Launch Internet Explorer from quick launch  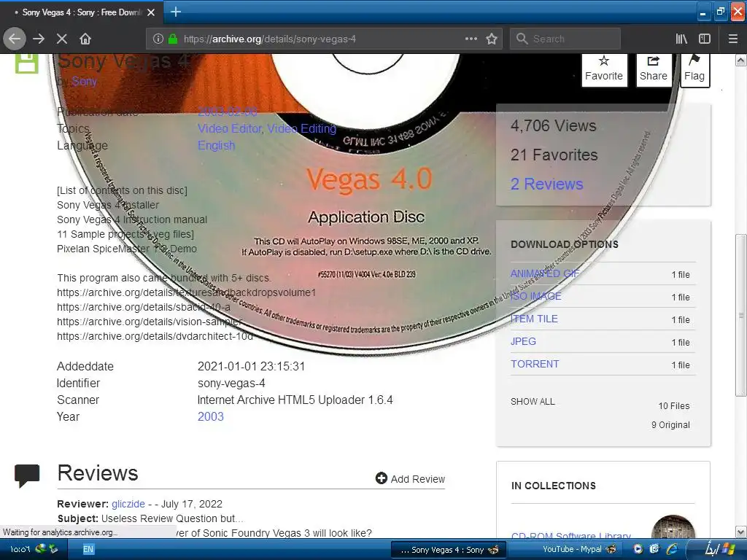(x=671, y=549)
